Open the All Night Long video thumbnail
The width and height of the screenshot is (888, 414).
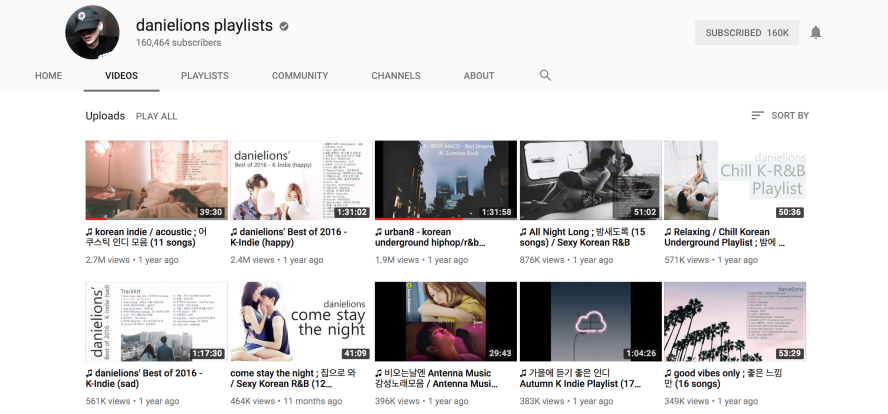[591, 180]
